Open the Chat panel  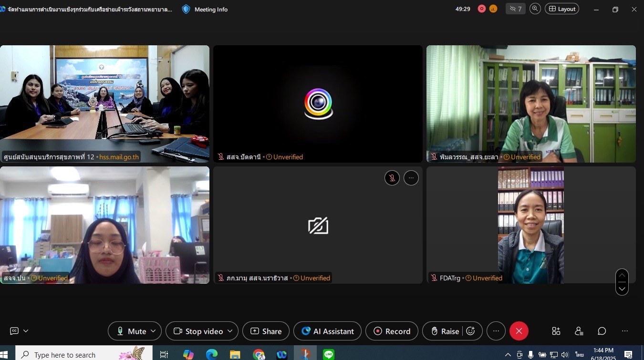602,331
